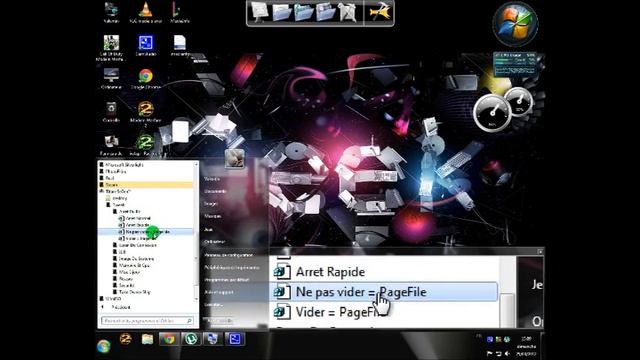Click the Start menu programs list scroll-down arrow
This screenshot has height=360, width=640.
(x=196, y=299)
